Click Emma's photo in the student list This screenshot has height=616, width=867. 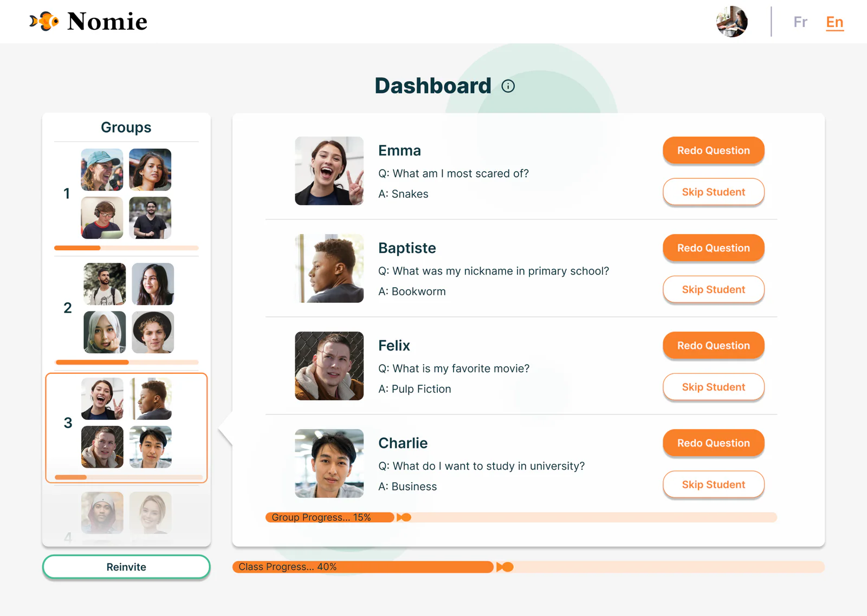click(x=329, y=171)
